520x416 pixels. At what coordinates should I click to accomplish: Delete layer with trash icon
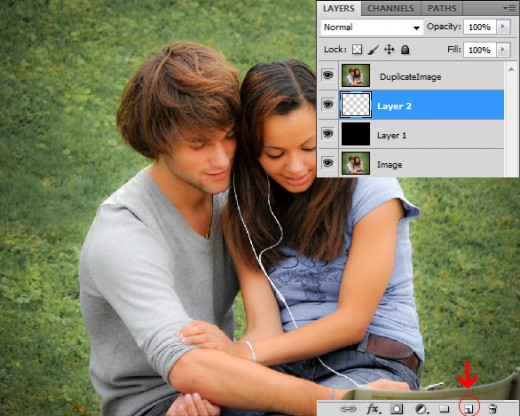[x=493, y=409]
